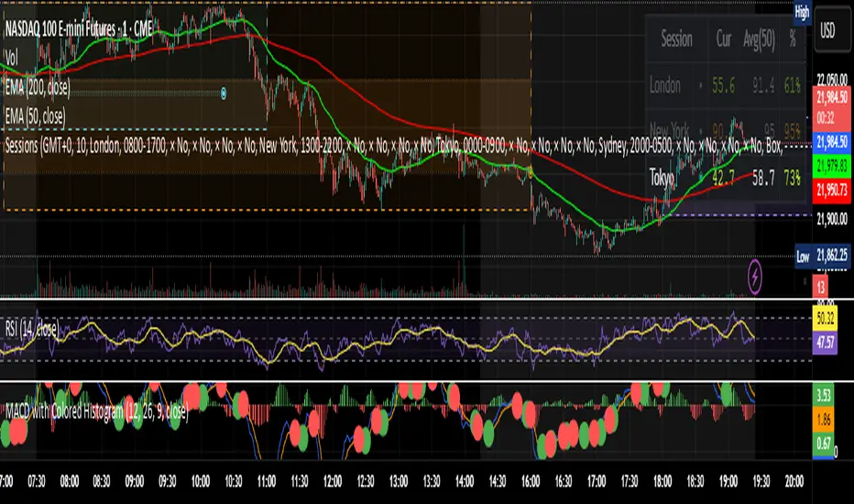
Task: Click the 21,862.25 low price value
Action: click(832, 257)
